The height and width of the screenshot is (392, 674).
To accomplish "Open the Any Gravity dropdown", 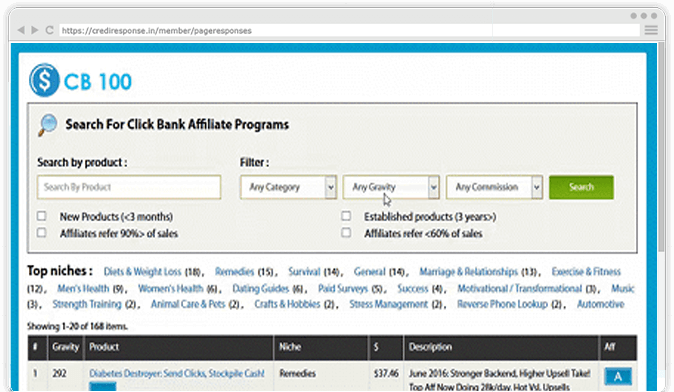I will (x=391, y=187).
